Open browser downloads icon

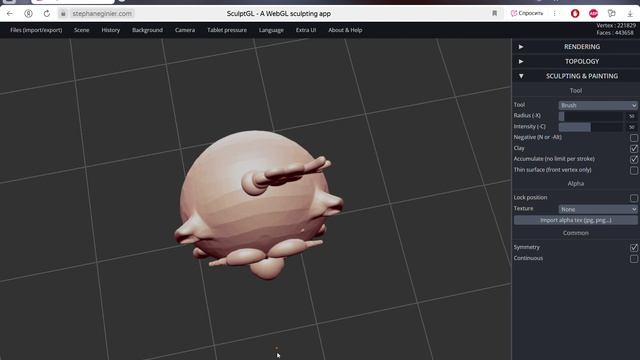click(630, 13)
